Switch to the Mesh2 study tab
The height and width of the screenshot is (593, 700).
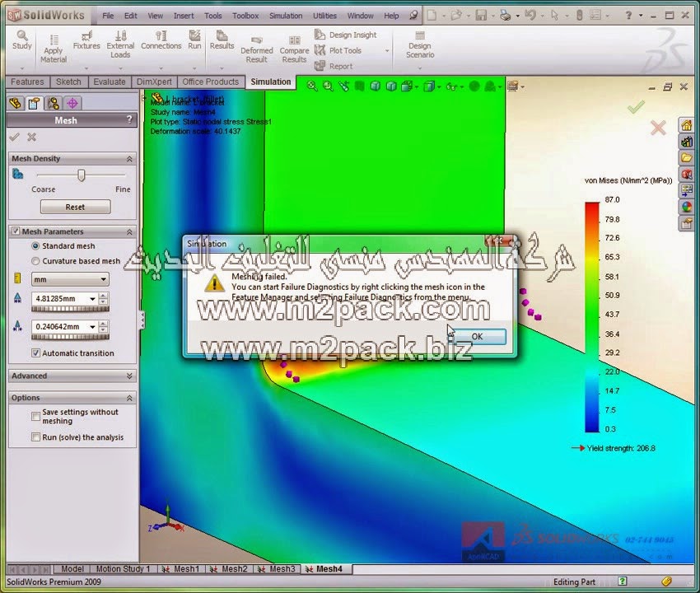click(230, 569)
